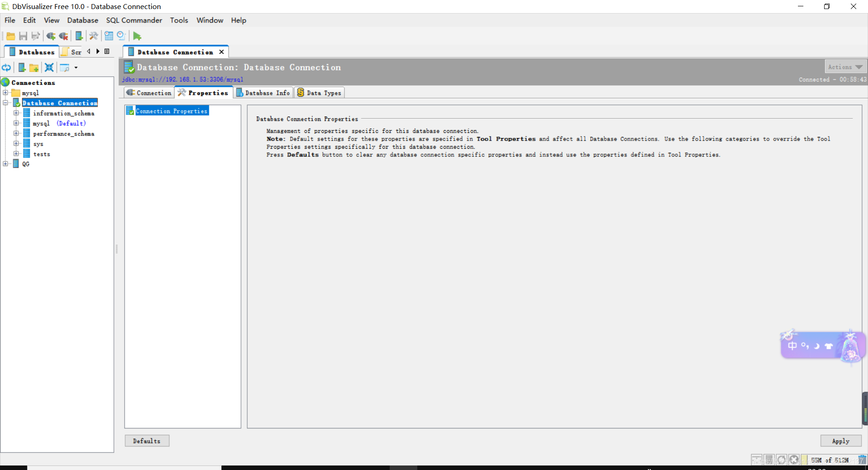
Task: Select the Properties sub-tab
Action: pyautogui.click(x=203, y=93)
